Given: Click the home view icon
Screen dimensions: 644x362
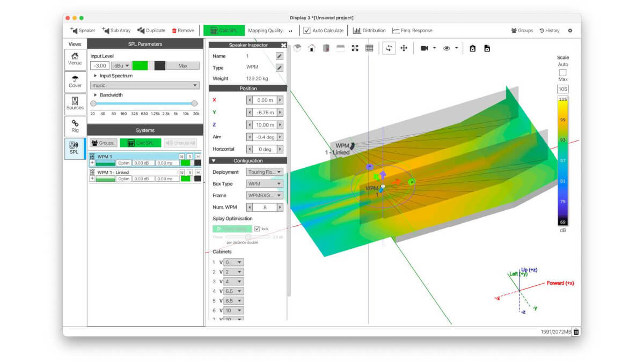Looking at the screenshot, I should [311, 48].
